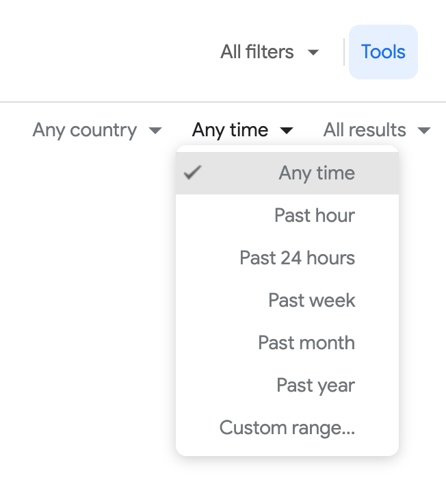
Task: Filter results to Past 24 hours
Action: pyautogui.click(x=287, y=257)
